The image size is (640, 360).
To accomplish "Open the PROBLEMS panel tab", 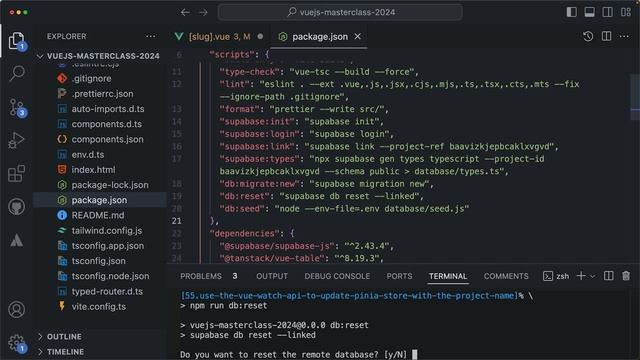I will 209,276.
